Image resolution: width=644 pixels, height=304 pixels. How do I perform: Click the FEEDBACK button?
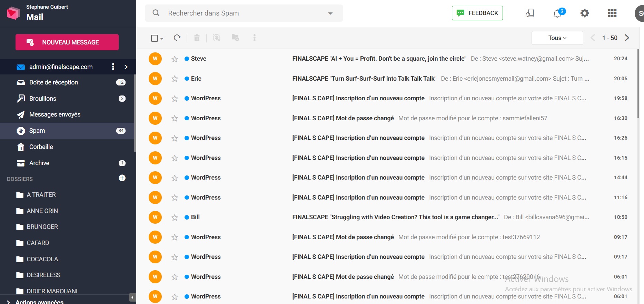coord(477,13)
